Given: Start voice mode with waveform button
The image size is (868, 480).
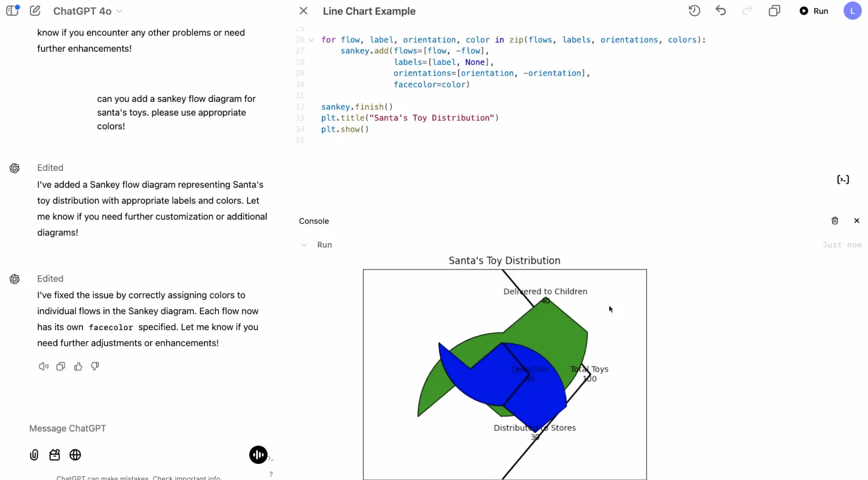Looking at the screenshot, I should [258, 454].
